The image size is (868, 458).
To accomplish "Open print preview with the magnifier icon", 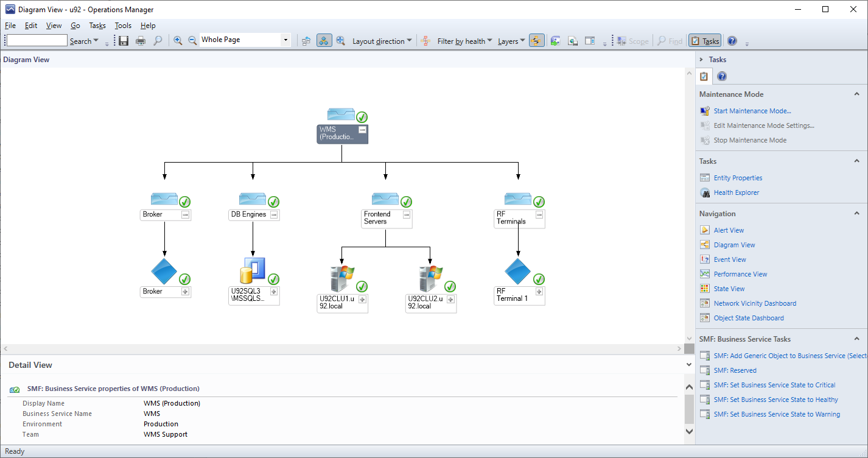I will point(158,41).
